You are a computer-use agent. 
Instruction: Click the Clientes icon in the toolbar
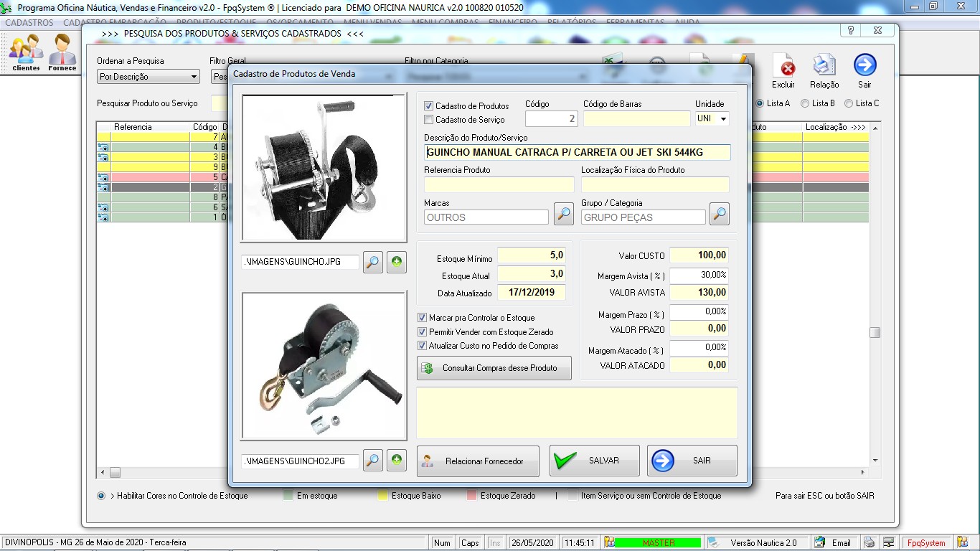[x=26, y=53]
